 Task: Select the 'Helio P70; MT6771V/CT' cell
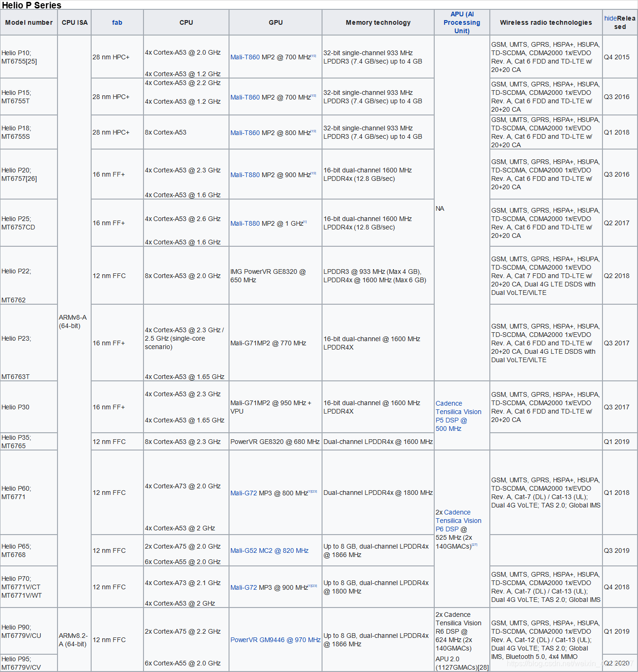pyautogui.click(x=29, y=587)
